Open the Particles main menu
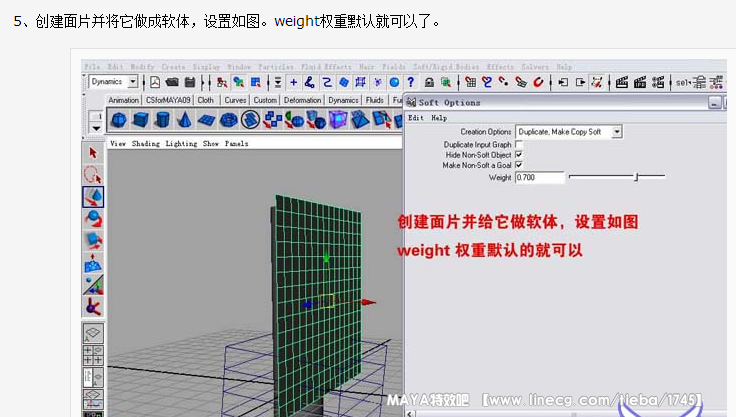The height and width of the screenshot is (417, 736). pos(276,67)
